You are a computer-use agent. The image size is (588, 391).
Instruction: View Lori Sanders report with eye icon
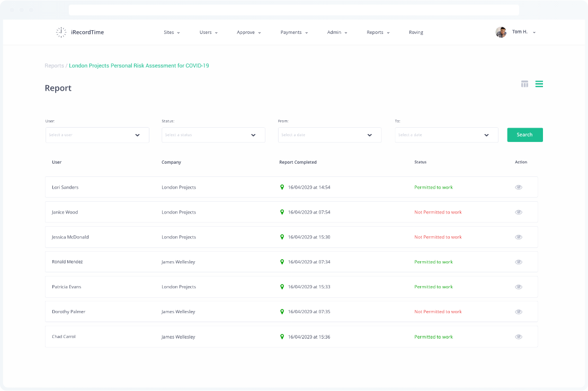pyautogui.click(x=519, y=187)
